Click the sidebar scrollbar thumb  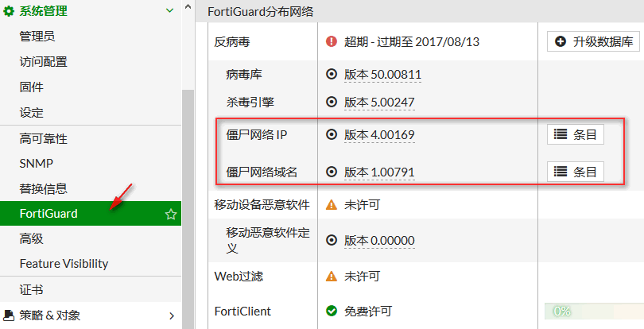tap(188, 209)
